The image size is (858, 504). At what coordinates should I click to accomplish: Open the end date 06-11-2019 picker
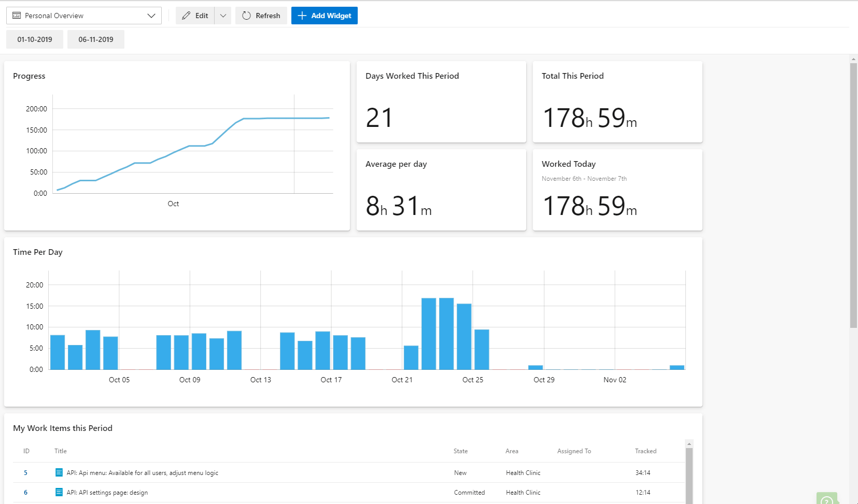pyautogui.click(x=96, y=39)
